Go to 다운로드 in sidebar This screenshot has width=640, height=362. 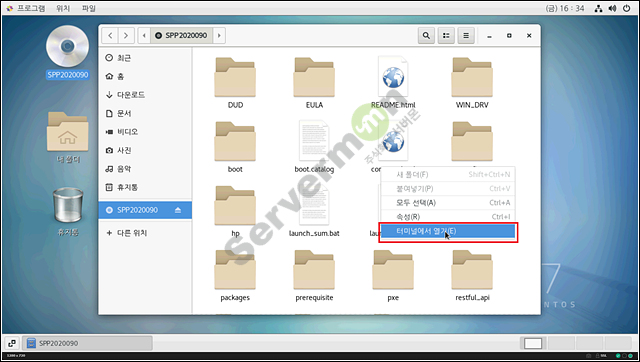(145, 95)
